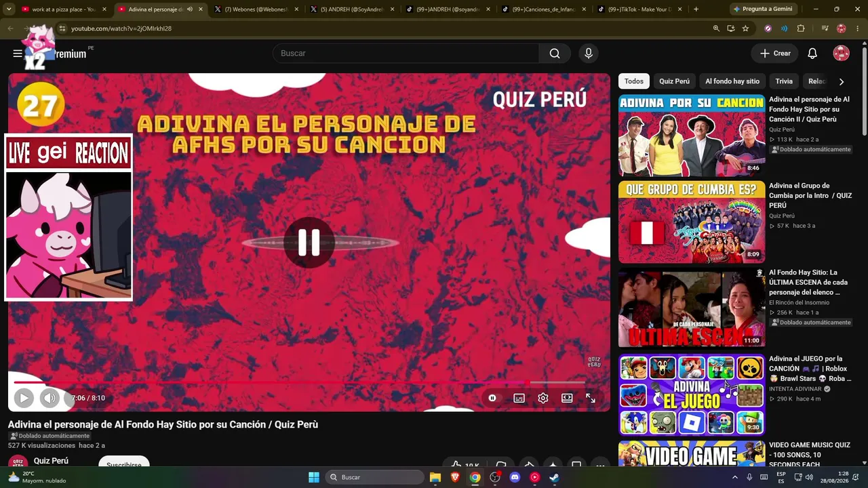Screen dimensions: 868x488
Task: Play the video using the player play button
Action: (24, 398)
